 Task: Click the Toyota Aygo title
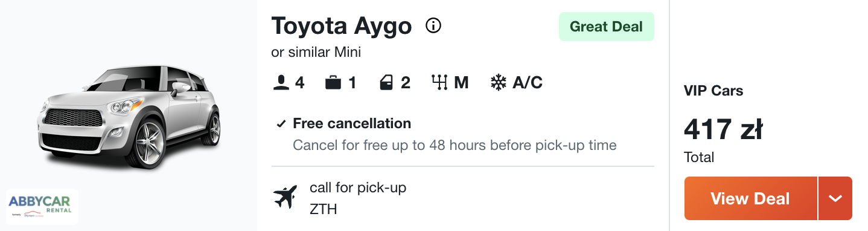[342, 26]
